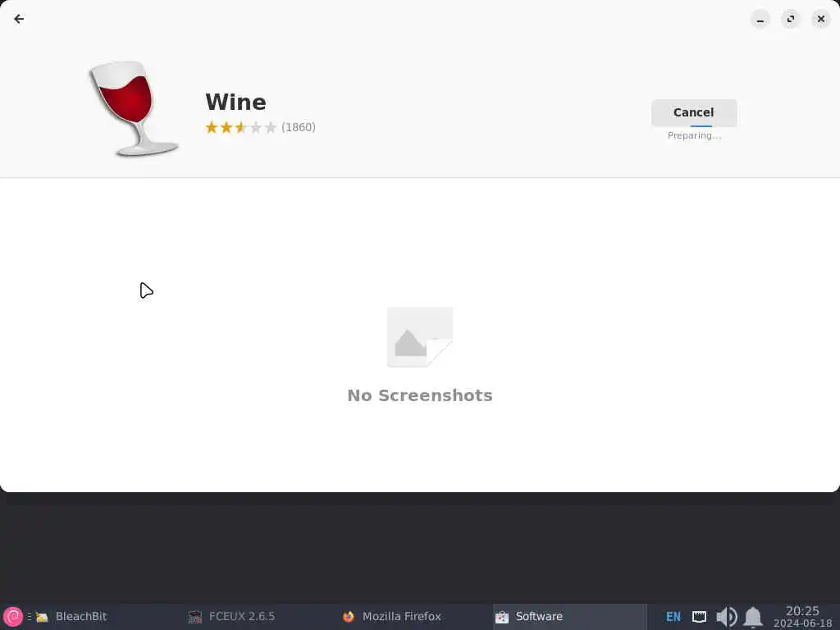Open the clock showing 20:25
Image resolution: width=840 pixels, height=630 pixels.
[x=802, y=617]
